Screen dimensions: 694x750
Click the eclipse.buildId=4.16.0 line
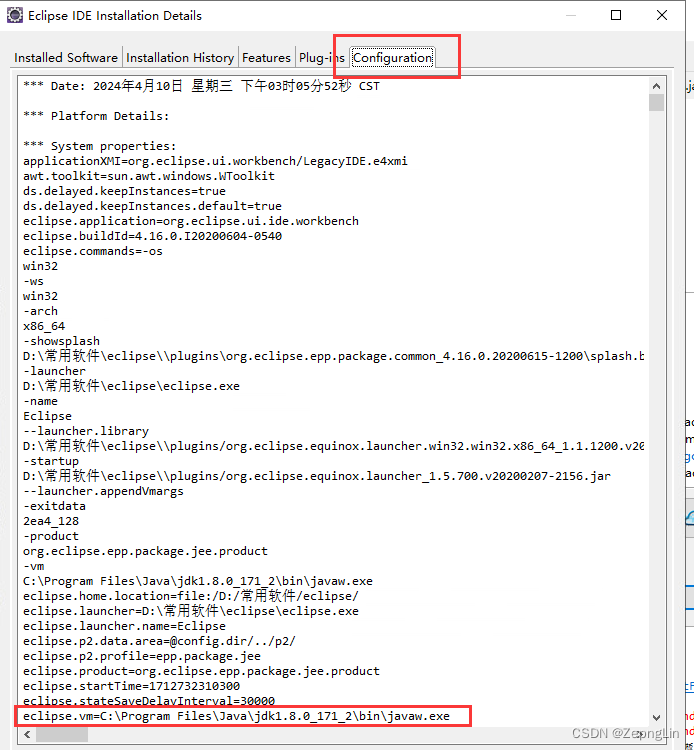(x=152, y=236)
